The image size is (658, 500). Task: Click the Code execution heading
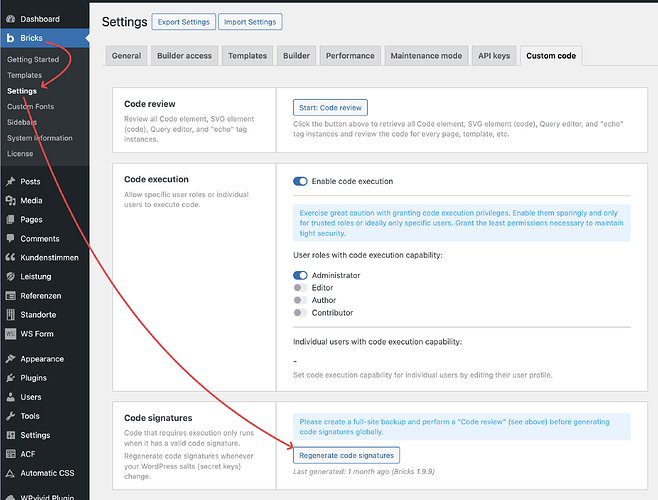pyautogui.click(x=156, y=179)
